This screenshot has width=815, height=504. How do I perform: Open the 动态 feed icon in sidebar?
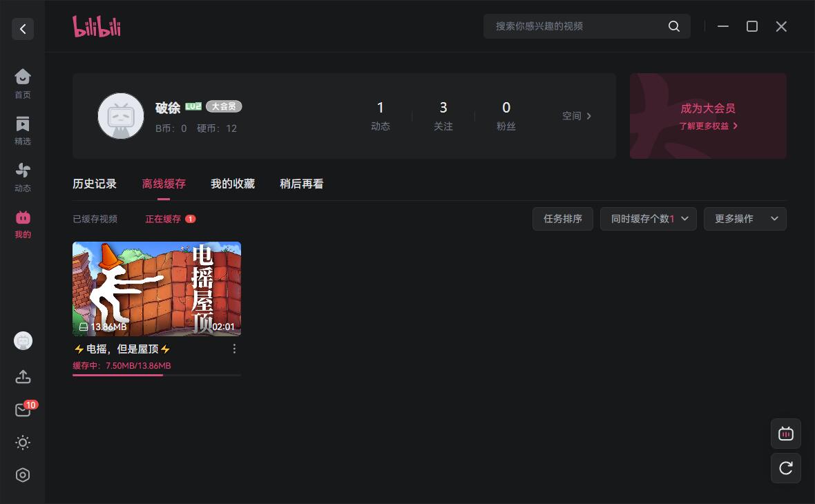click(23, 170)
